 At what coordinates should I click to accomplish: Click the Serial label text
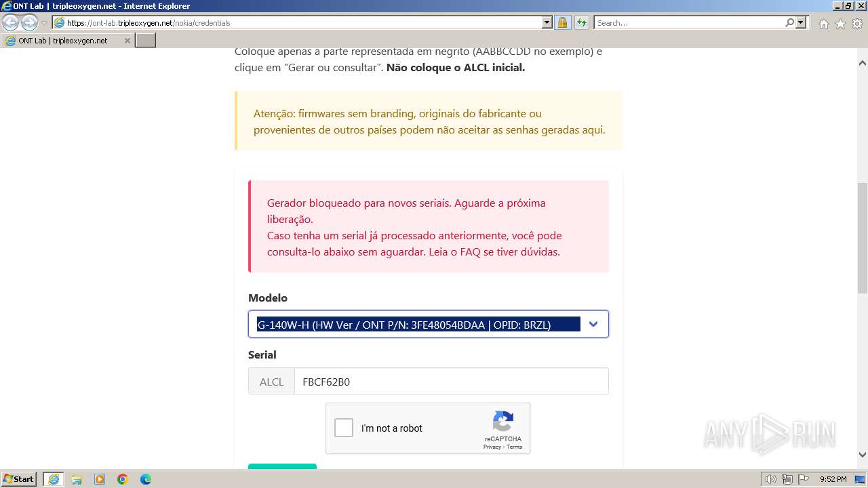pos(262,354)
